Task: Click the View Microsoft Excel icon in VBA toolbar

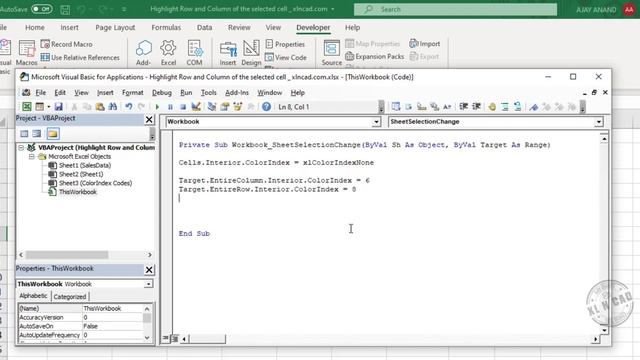Action: (27, 107)
